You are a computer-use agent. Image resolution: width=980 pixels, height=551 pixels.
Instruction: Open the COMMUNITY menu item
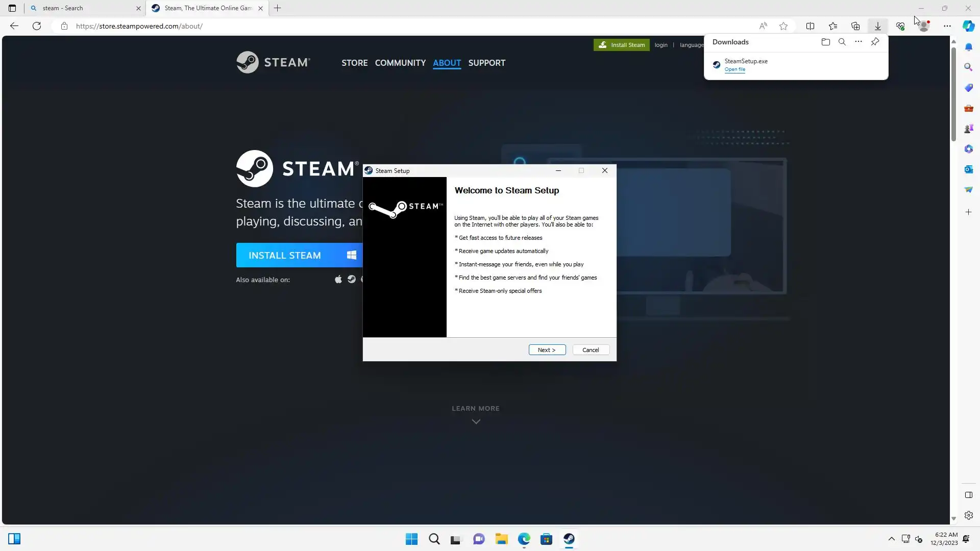coord(400,63)
